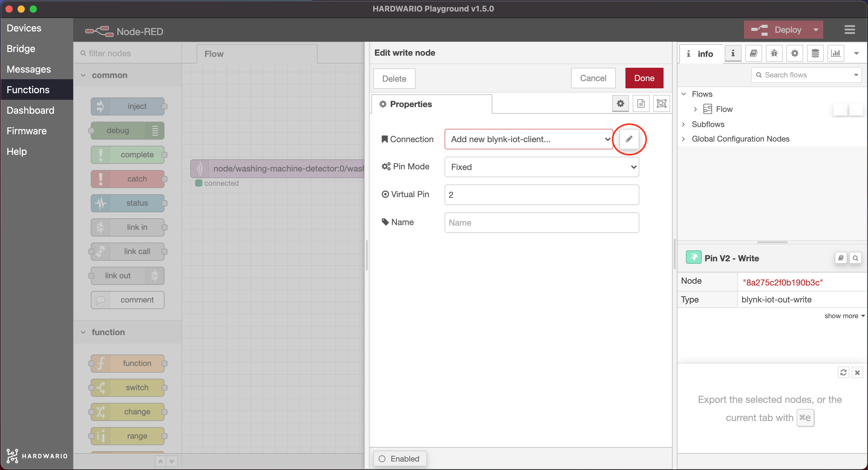
Task: Click the Node-RED logo
Action: [x=124, y=31]
